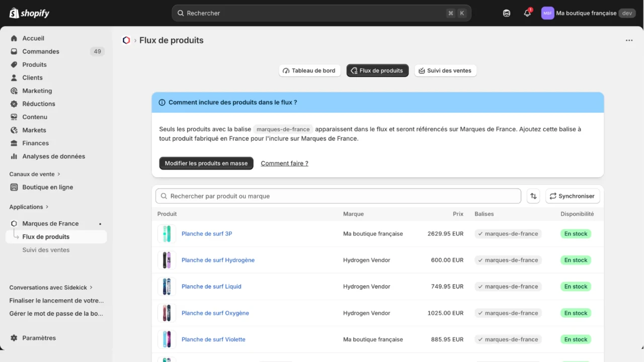Open Finaliser le lancement de votre... conversation
Image resolution: width=644 pixels, height=362 pixels.
coord(56,301)
